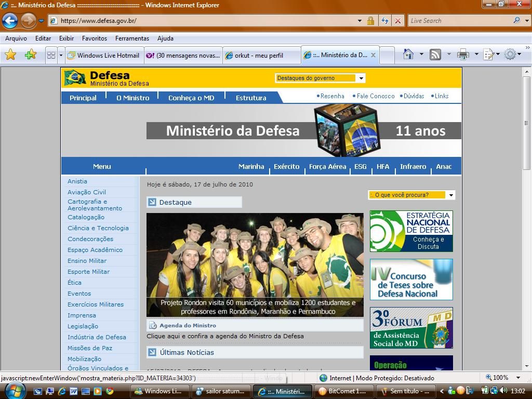This screenshot has width=532, height=399.
Task: Switch to 30 mensagens novas Yahoo tab
Action: [183, 55]
